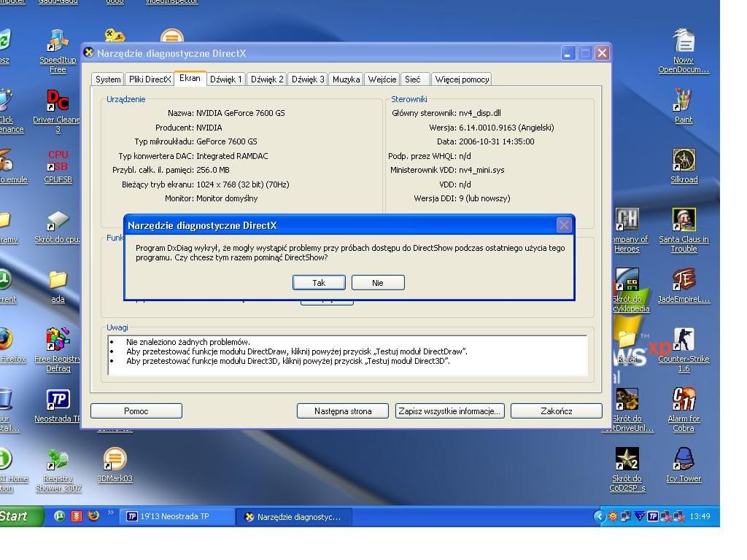Open the Paint desktop icon

pos(684,101)
